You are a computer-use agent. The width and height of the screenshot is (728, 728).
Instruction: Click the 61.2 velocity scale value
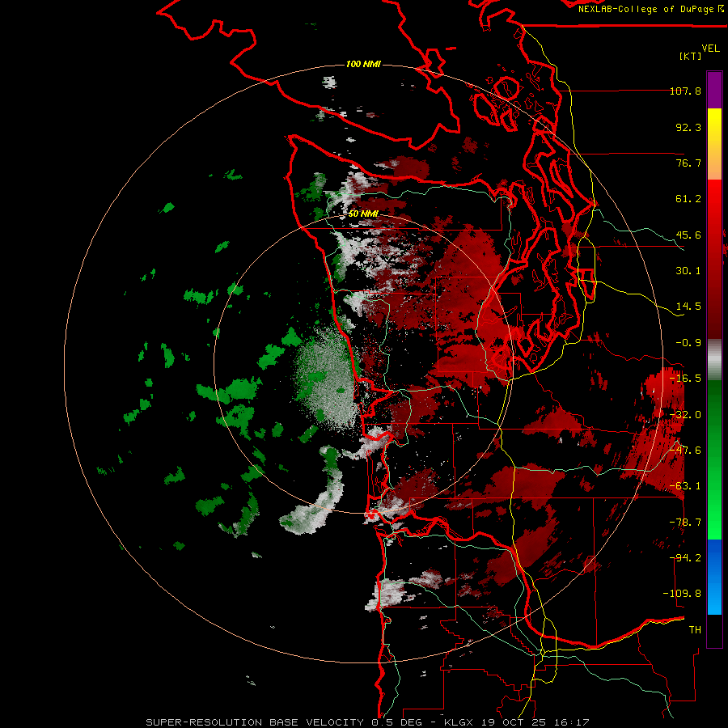point(688,199)
